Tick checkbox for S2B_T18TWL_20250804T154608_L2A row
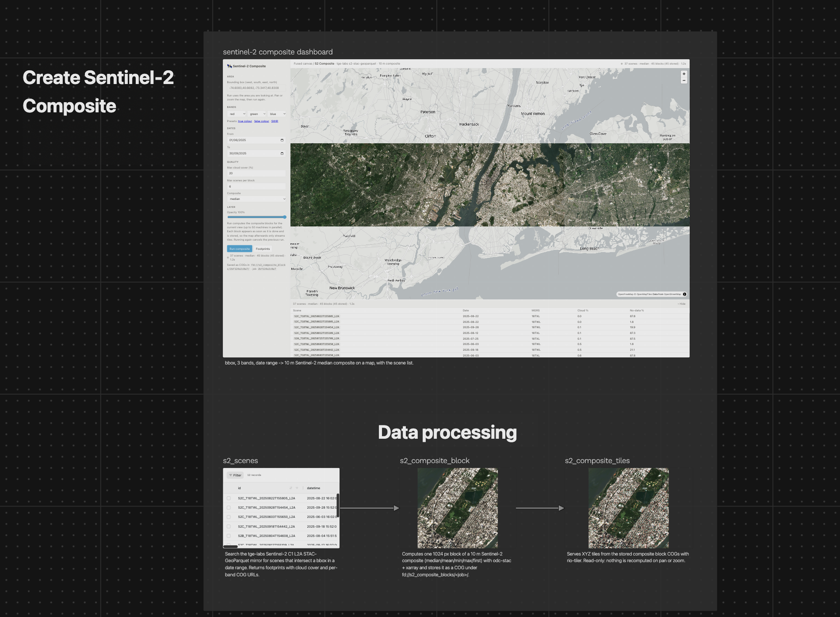Image resolution: width=840 pixels, height=617 pixels. [x=229, y=536]
